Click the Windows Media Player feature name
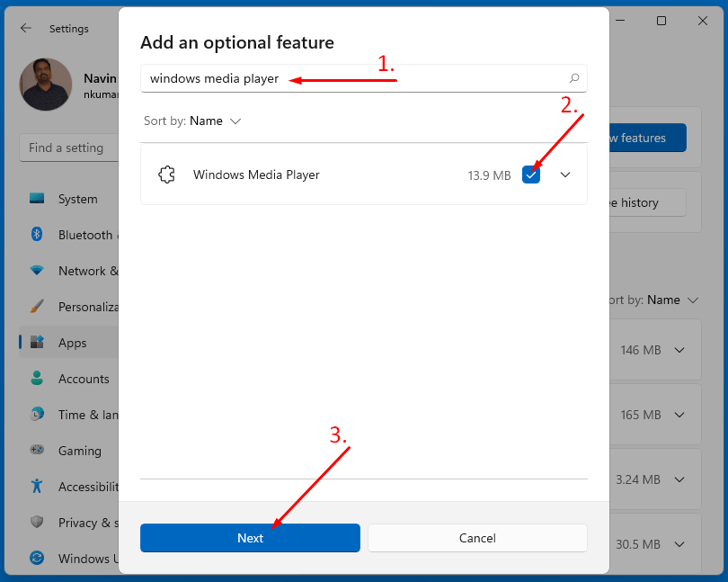The height and width of the screenshot is (582, 728). click(256, 175)
